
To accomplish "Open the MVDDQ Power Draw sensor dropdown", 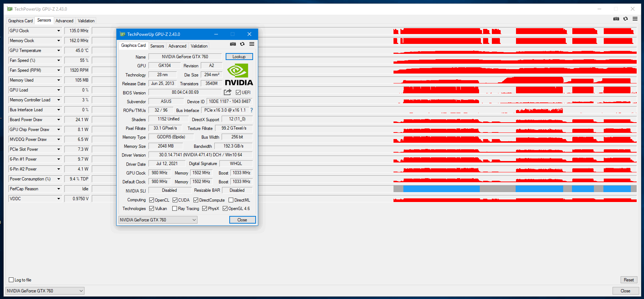I will (x=59, y=139).
